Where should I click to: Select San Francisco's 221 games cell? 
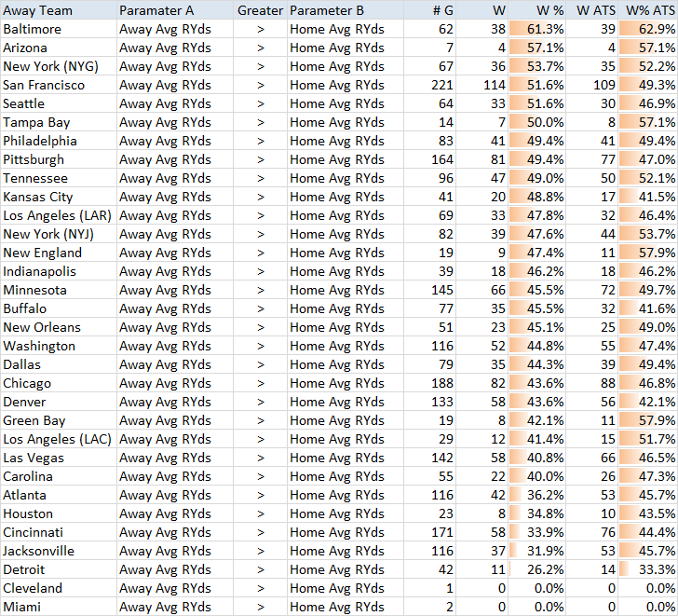click(x=430, y=85)
